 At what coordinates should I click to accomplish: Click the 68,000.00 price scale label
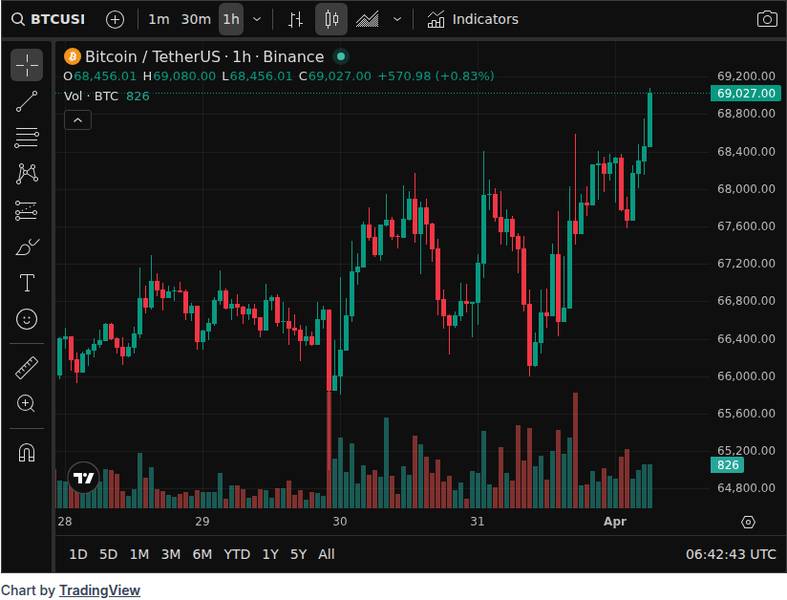[x=746, y=189]
